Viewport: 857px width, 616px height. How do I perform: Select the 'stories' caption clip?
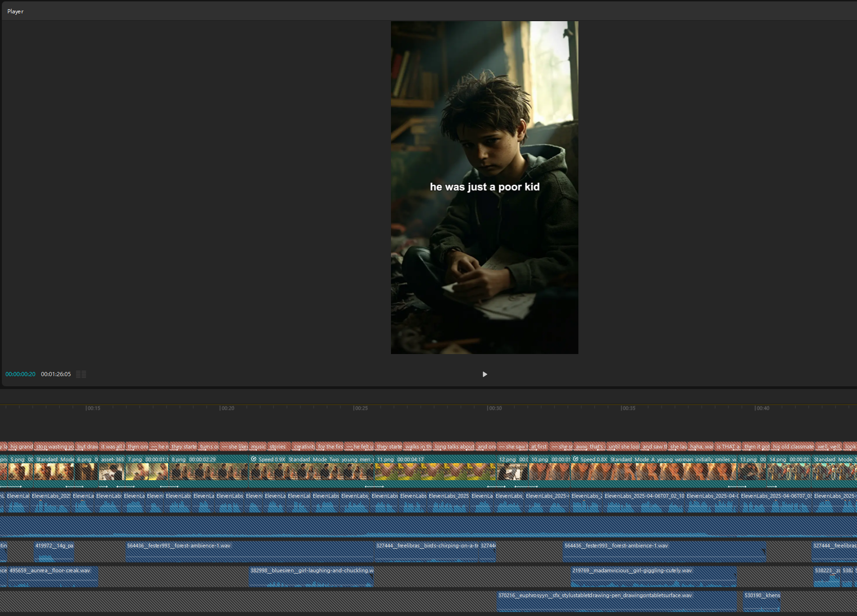(280, 447)
